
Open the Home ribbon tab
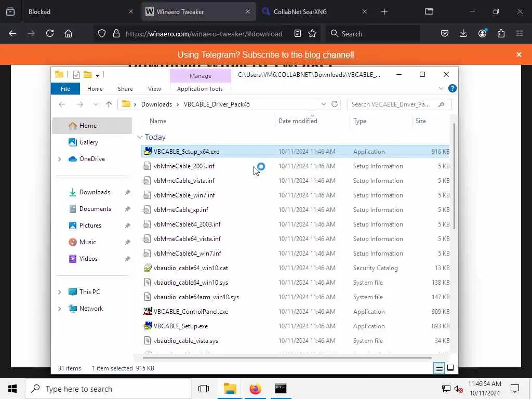click(95, 88)
